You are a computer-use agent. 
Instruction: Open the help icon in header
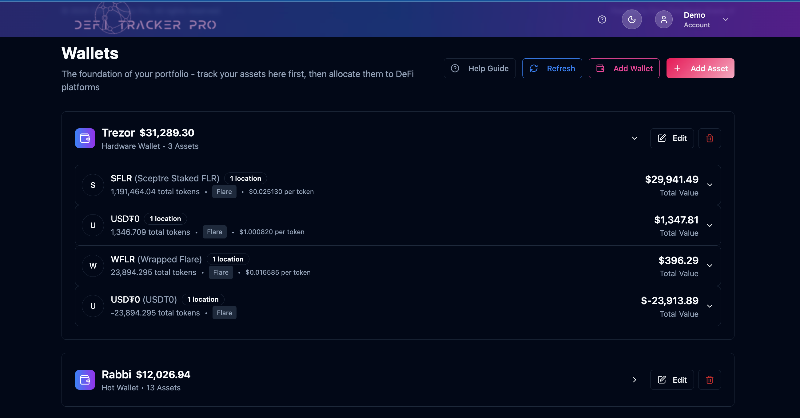(602, 19)
